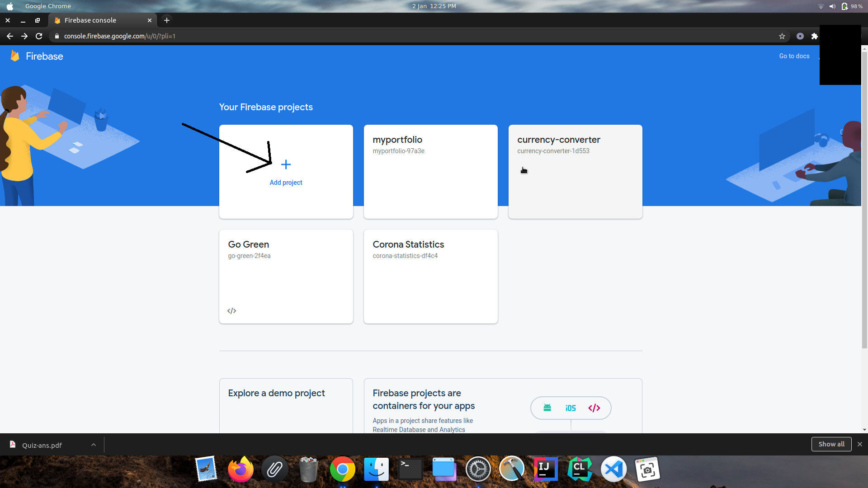Screen dimensions: 868x488
Task: Click the web code icon in platform pill
Action: pyautogui.click(x=594, y=408)
